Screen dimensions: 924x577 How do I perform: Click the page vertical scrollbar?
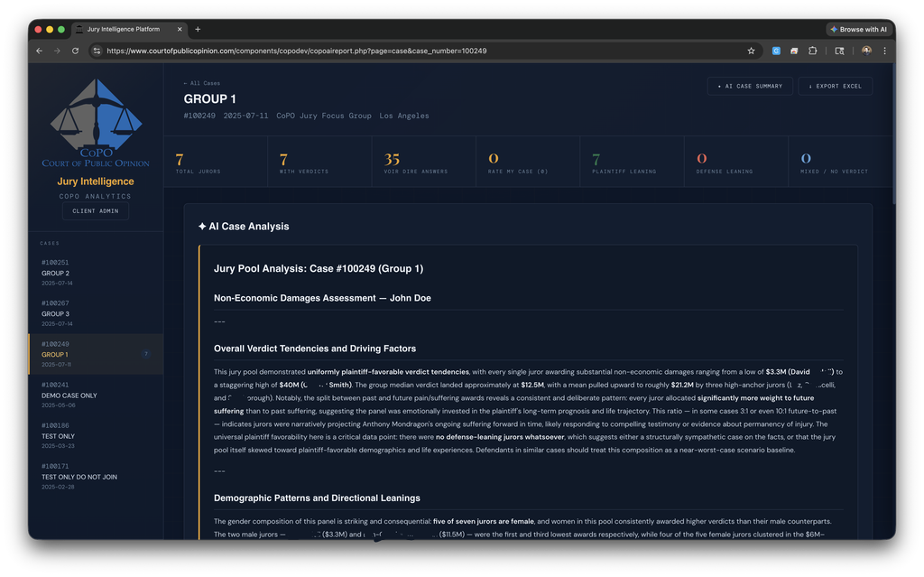click(x=893, y=135)
